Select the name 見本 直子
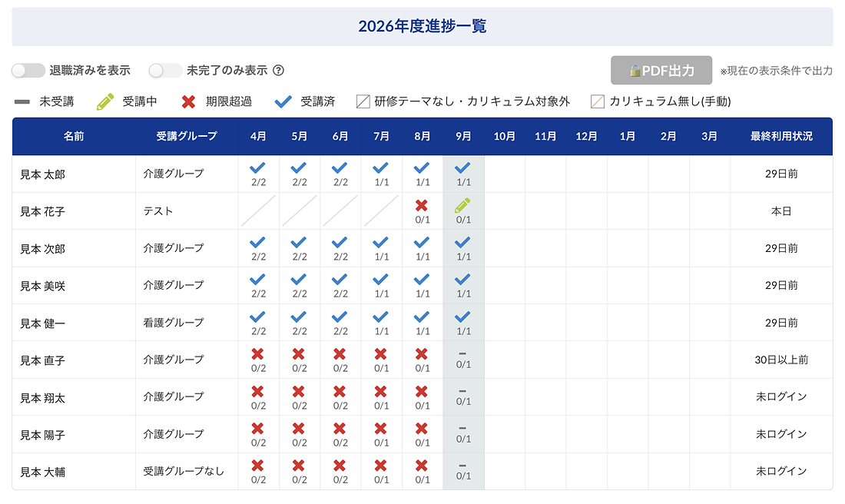Screen dimensions: 845x504 (x=42, y=360)
